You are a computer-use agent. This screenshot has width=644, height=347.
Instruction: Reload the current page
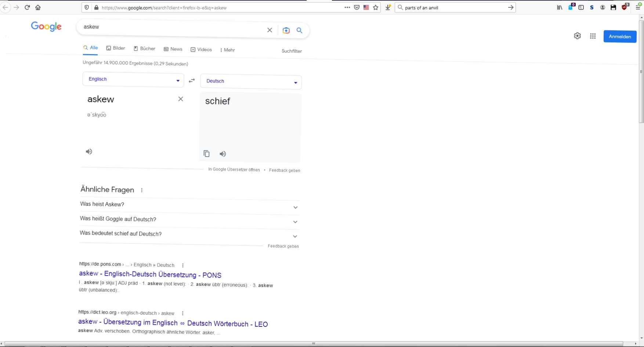pos(27,7)
